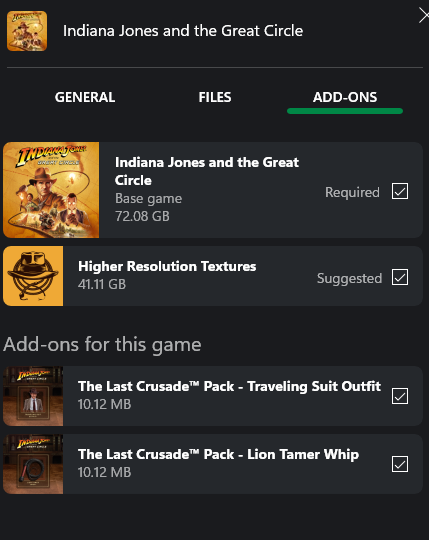429x540 pixels.
Task: Click the header title Indiana Jones text
Action: [183, 31]
